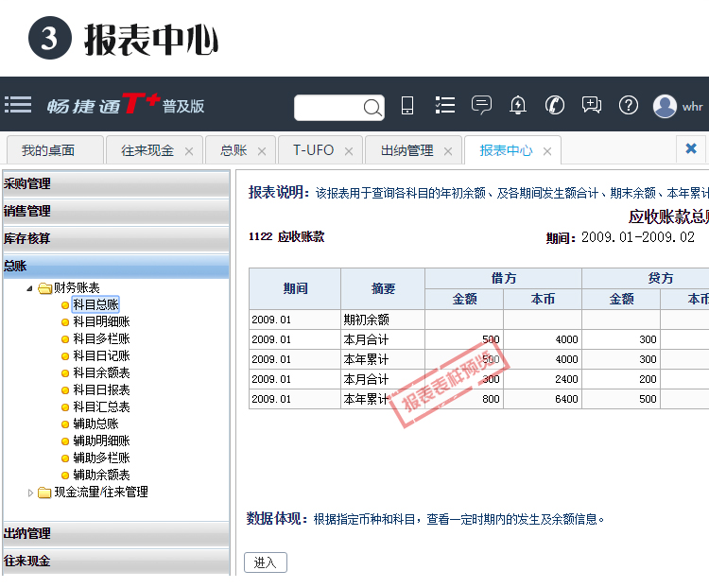Expand the 采购管理 sidebar section

pos(116,183)
